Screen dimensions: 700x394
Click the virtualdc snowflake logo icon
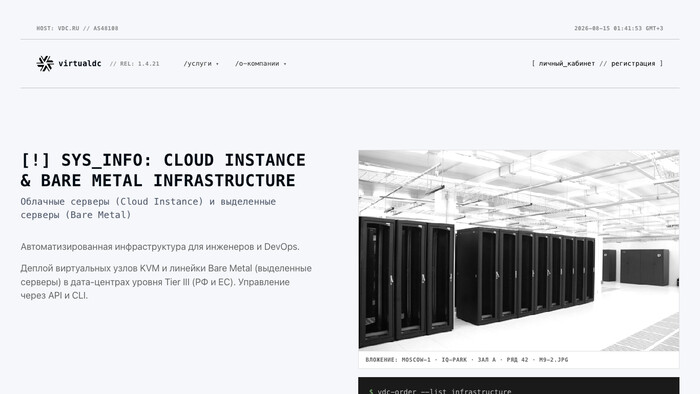[x=45, y=64]
